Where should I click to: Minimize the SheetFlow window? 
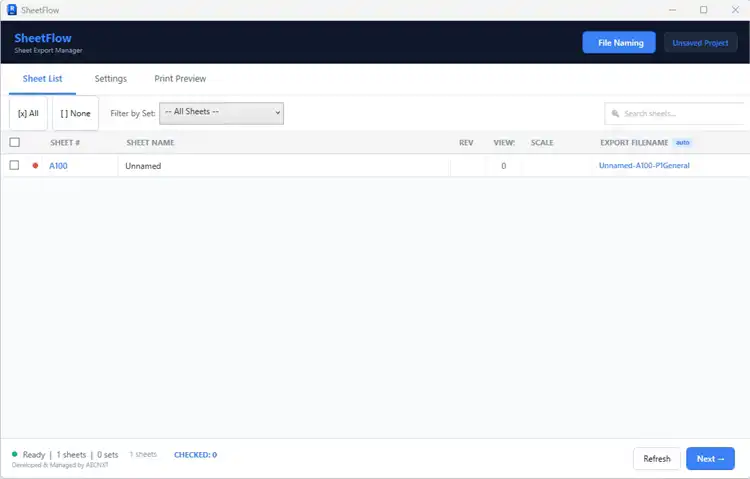click(672, 10)
